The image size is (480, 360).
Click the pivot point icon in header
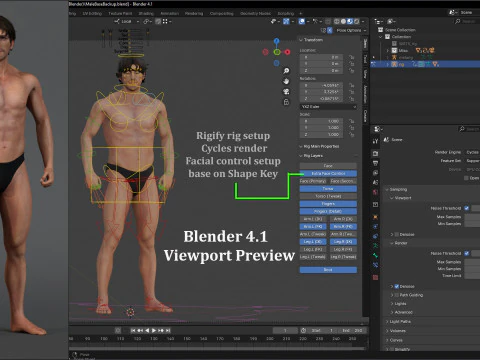147,21
